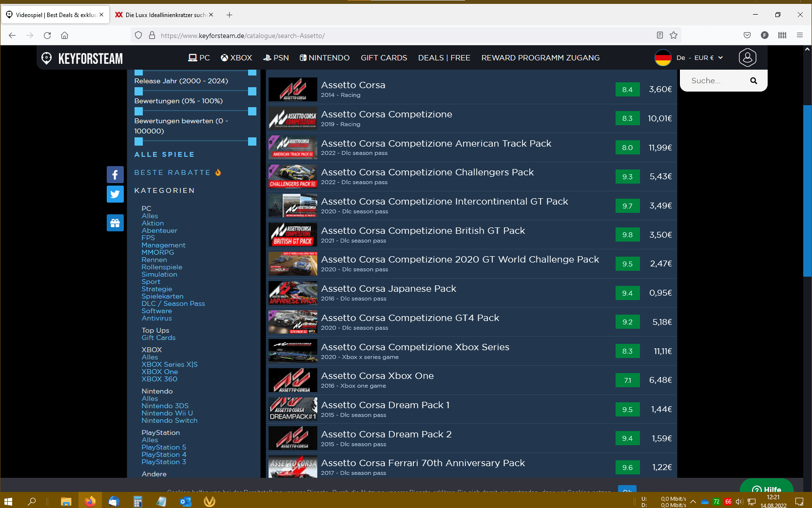
Task: Open Assetto Corsa Ferrari 70th Anniversary Pack
Action: click(x=423, y=463)
